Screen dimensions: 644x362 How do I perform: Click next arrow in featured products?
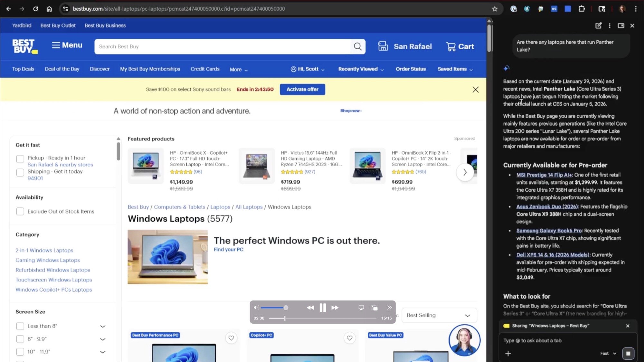click(465, 172)
